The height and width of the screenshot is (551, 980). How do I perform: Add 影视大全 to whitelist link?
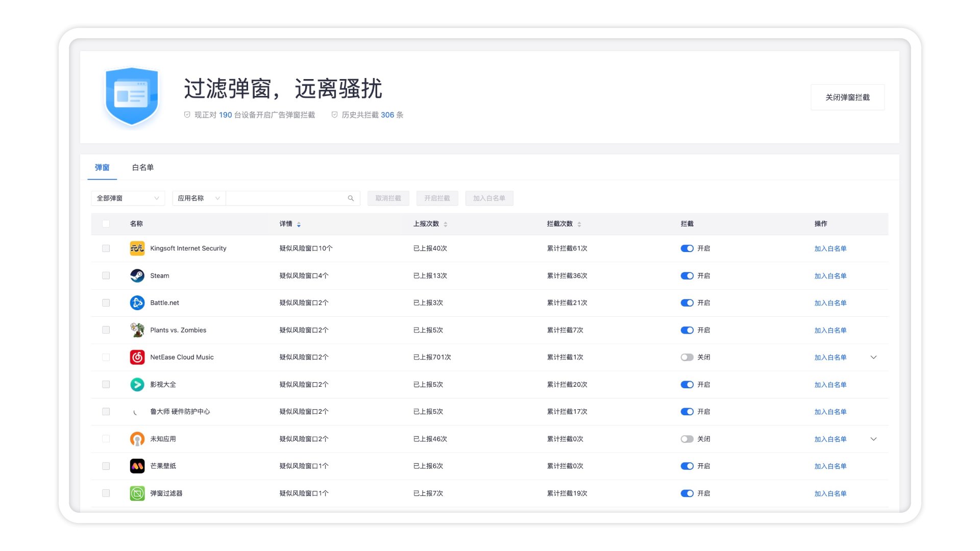point(830,385)
